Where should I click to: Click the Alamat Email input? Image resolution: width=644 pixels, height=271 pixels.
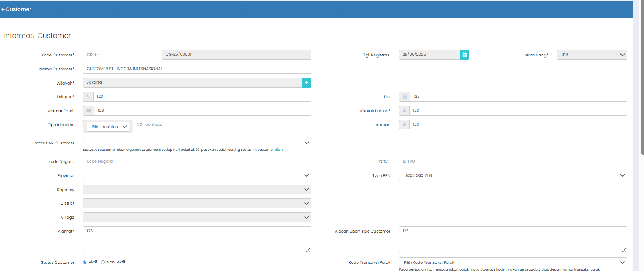(203, 111)
